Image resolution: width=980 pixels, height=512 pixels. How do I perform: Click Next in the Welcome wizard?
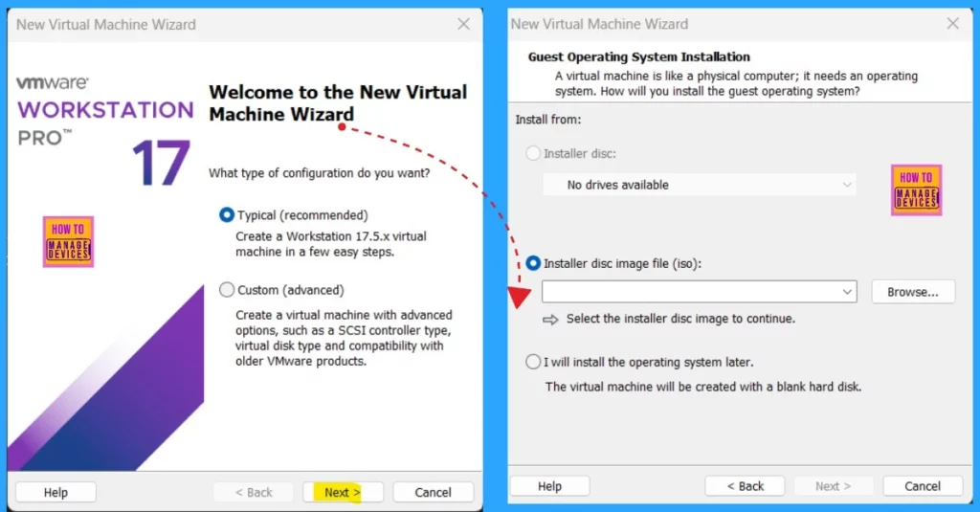(x=343, y=492)
